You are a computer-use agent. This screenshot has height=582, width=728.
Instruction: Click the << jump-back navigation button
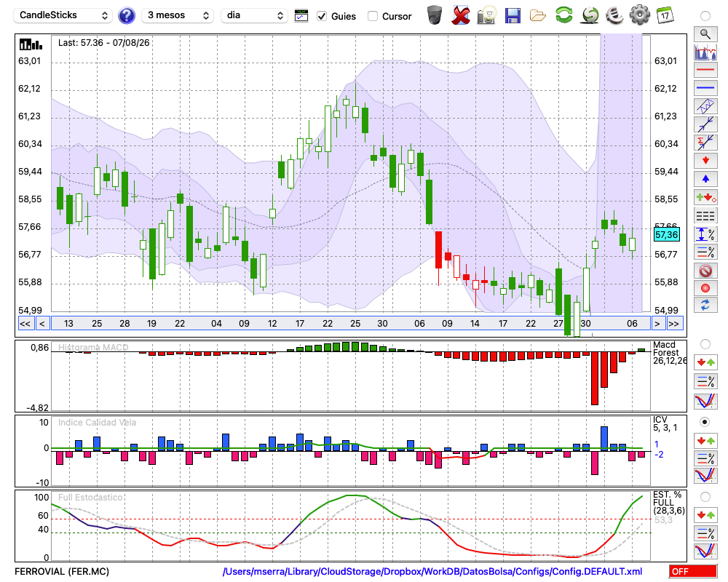(x=25, y=324)
